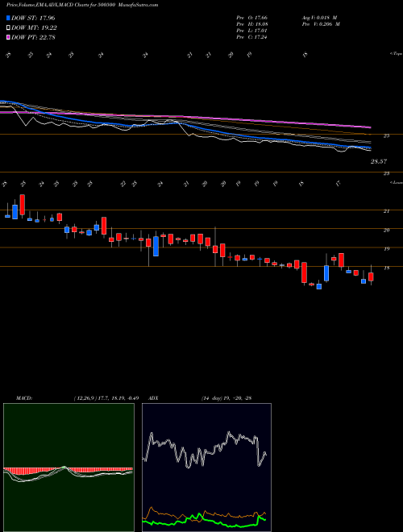
Task: Click the 'Pre C: 17.24' close value
Action: pyautogui.click(x=252, y=37)
